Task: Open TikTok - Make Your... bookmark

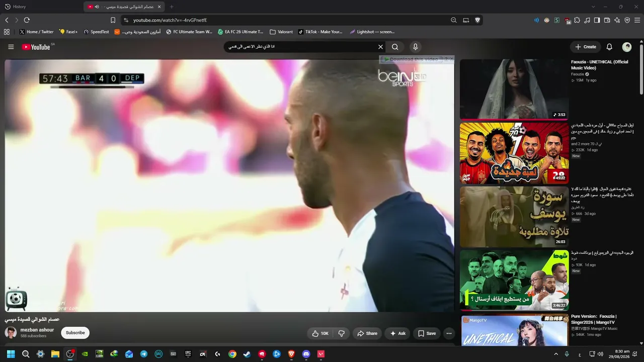Action: [320, 32]
